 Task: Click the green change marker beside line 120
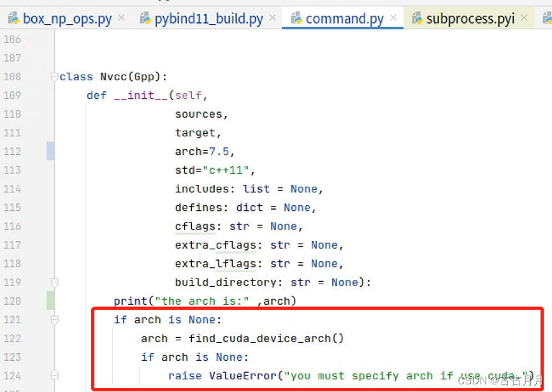[x=51, y=301]
